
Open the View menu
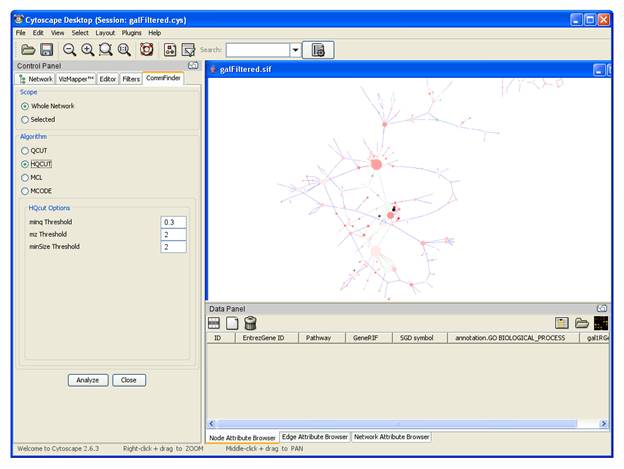[57, 33]
